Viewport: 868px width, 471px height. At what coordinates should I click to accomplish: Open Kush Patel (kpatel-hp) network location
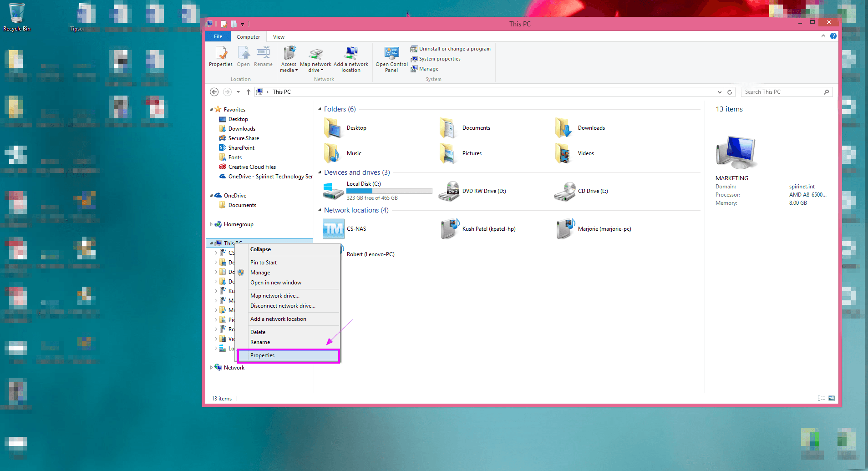click(x=477, y=229)
